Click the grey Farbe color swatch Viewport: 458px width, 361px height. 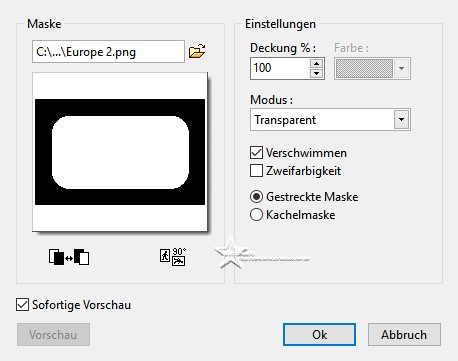click(x=364, y=68)
